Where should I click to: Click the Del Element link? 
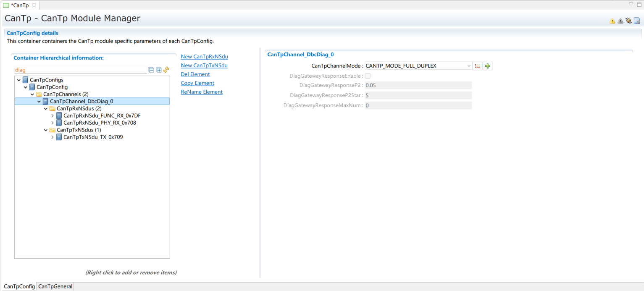click(x=195, y=74)
